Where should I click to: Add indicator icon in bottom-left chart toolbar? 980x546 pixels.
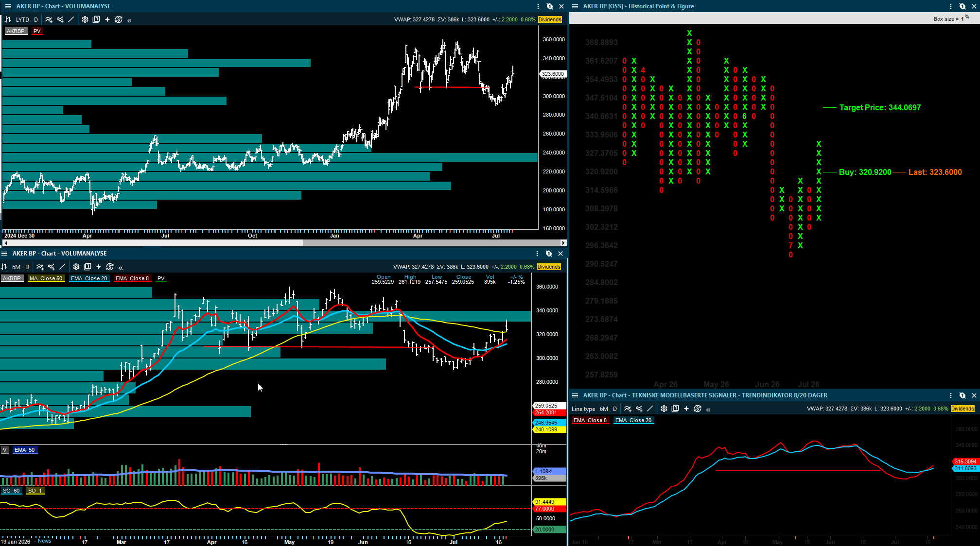[40, 267]
